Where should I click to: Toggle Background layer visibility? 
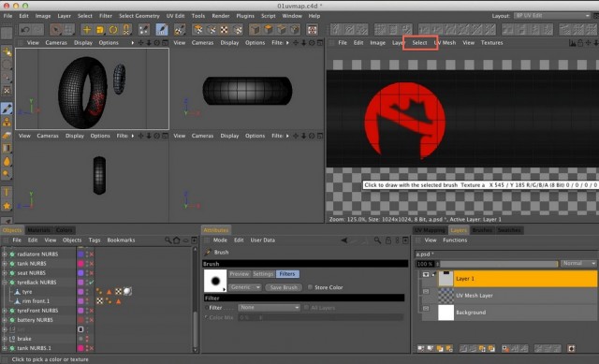[426, 308]
